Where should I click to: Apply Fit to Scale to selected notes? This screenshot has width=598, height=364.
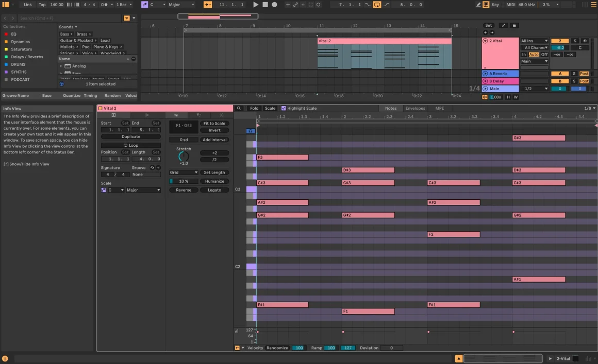click(x=214, y=123)
